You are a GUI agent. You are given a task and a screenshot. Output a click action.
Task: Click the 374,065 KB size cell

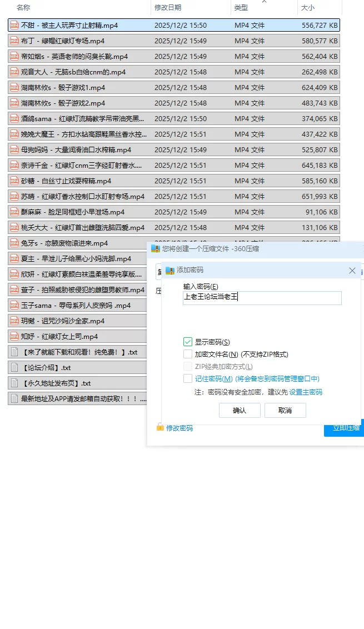(320, 119)
